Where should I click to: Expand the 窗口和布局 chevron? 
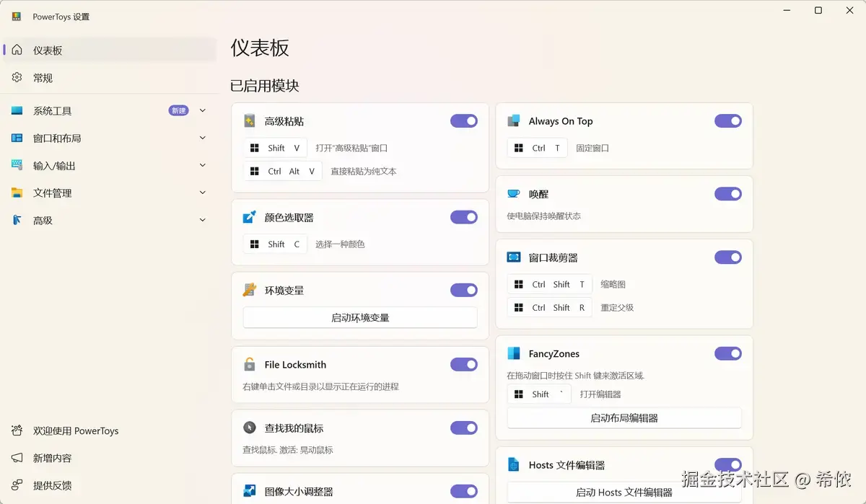pos(203,138)
